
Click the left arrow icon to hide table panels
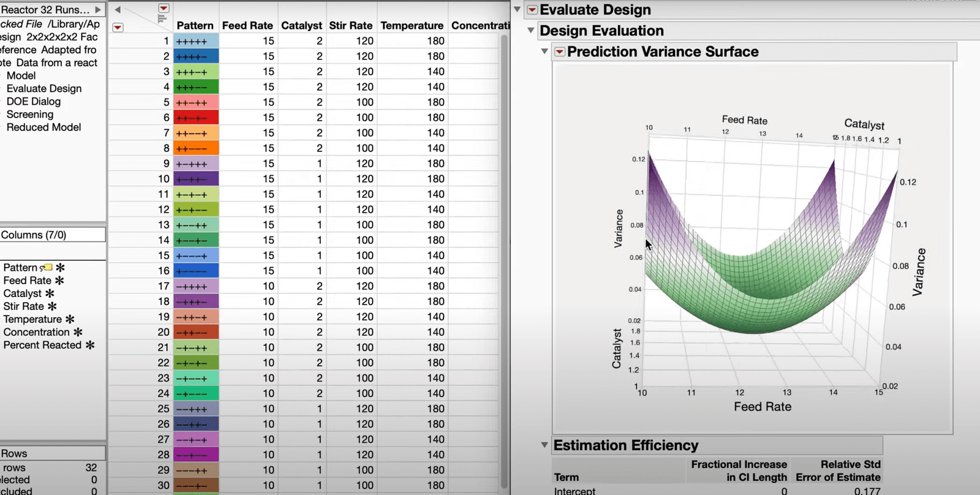pos(118,10)
